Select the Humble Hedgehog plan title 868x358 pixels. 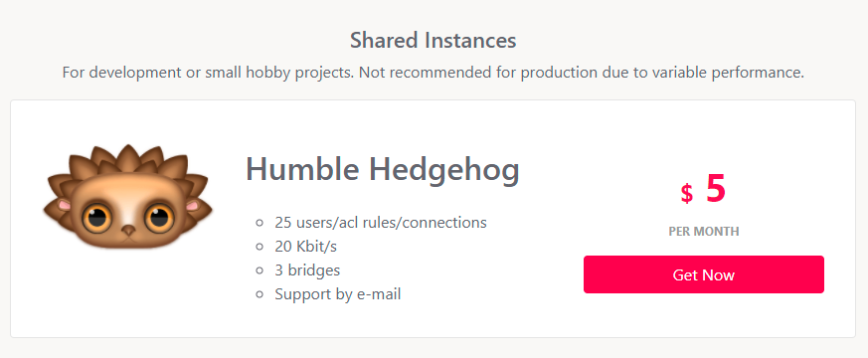pos(383,169)
